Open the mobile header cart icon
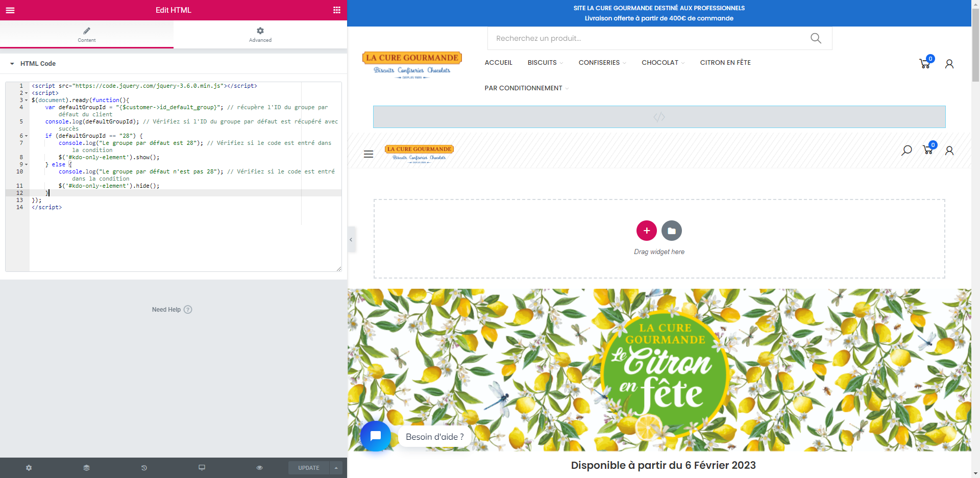 [x=929, y=148]
